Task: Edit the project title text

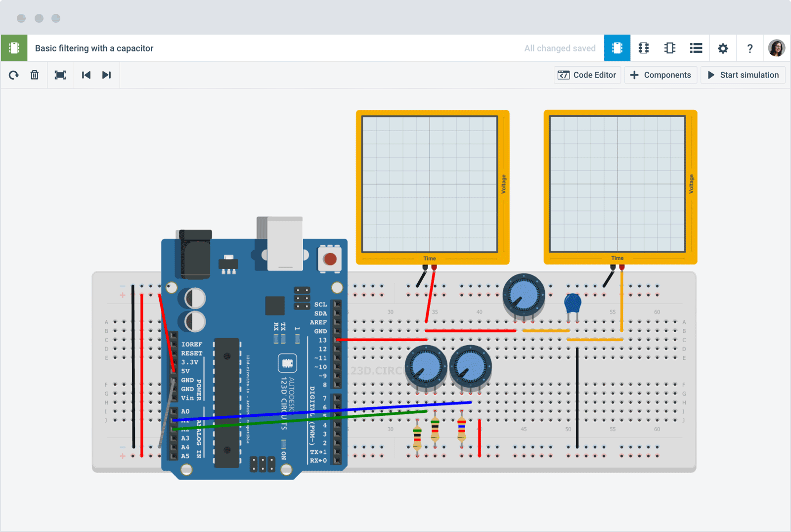Action: 94,48
